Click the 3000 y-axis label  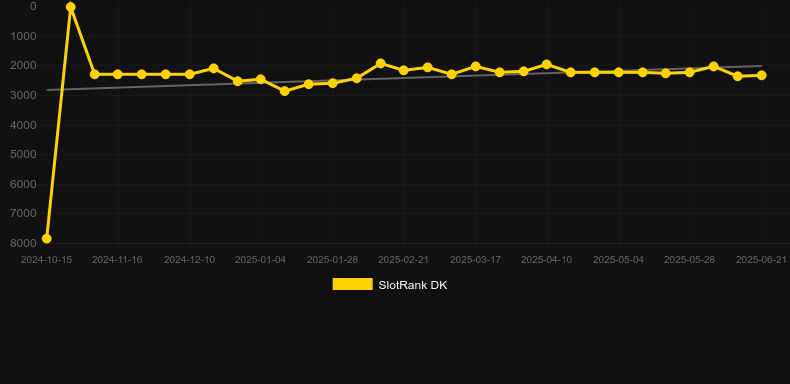(24, 95)
